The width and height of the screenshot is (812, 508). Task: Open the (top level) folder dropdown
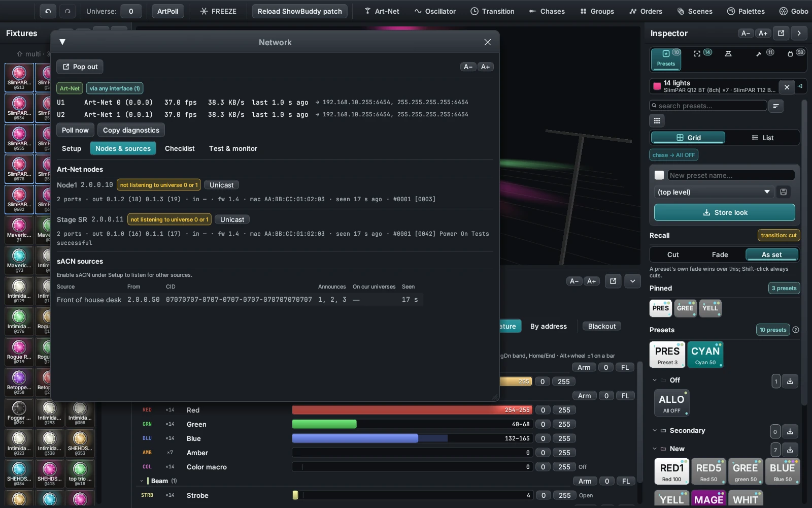click(x=715, y=192)
